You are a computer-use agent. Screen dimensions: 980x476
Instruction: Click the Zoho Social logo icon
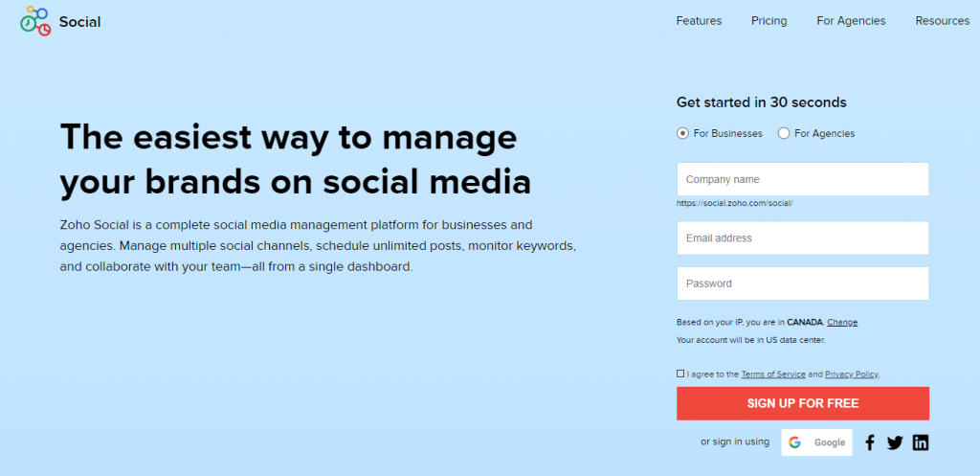pyautogui.click(x=35, y=21)
